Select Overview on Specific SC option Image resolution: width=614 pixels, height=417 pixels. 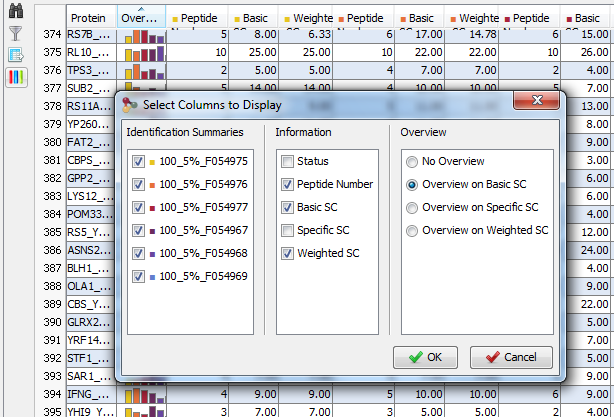click(411, 207)
